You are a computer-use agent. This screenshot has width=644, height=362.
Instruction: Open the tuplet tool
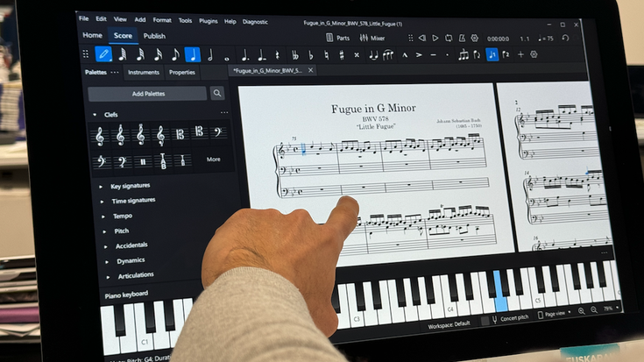(x=464, y=54)
